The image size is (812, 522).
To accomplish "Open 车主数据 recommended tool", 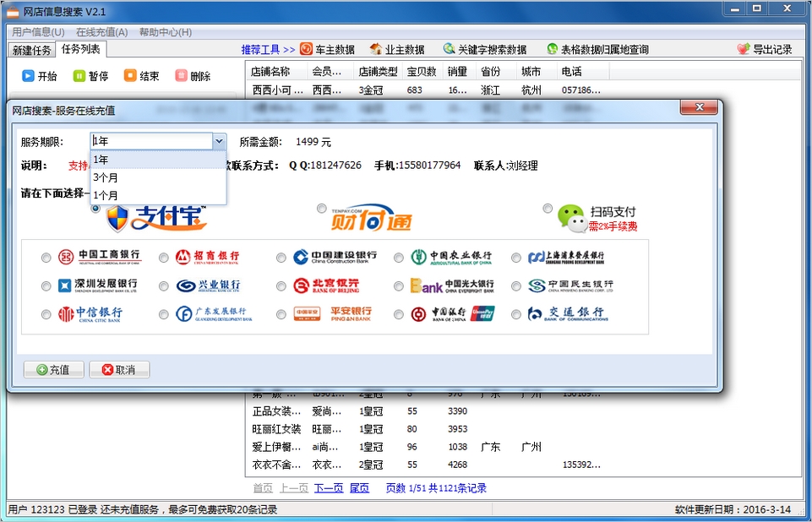I will tap(328, 49).
